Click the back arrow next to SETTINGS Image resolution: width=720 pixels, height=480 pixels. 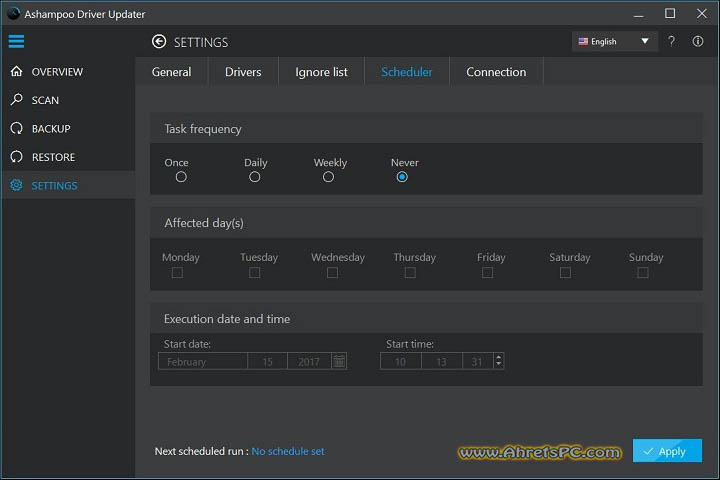coord(159,42)
